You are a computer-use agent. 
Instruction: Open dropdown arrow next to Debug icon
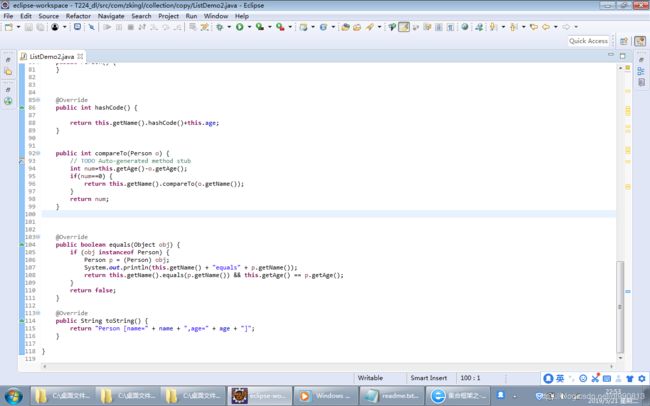229,27
